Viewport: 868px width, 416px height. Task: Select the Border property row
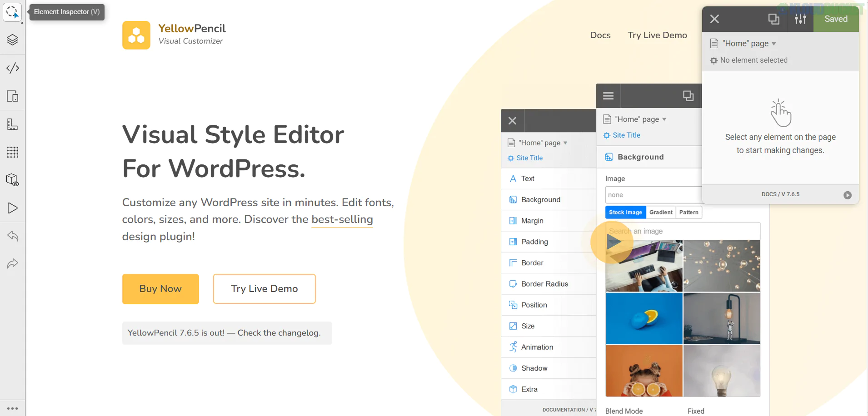[549, 263]
